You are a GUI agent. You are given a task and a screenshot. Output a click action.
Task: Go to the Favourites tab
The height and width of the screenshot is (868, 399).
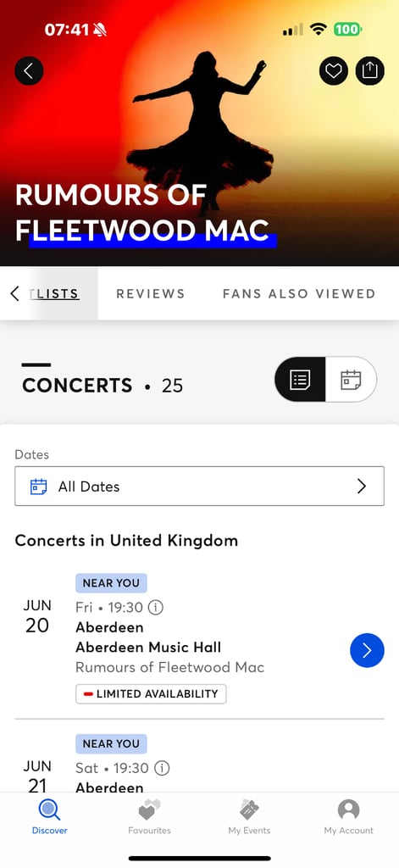click(x=149, y=817)
